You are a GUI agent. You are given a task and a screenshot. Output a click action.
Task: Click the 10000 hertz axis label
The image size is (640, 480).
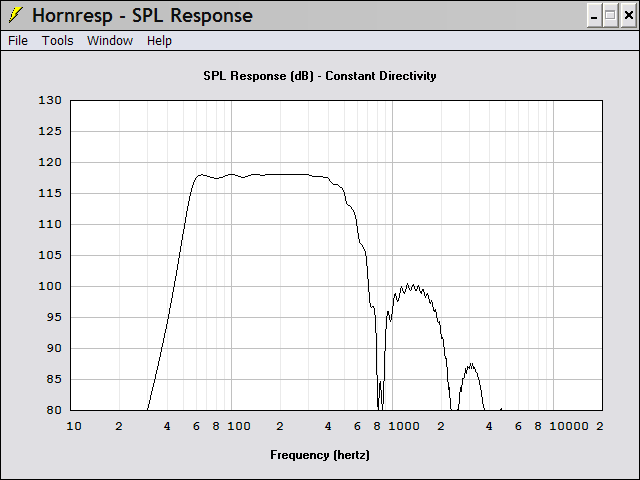569,427
